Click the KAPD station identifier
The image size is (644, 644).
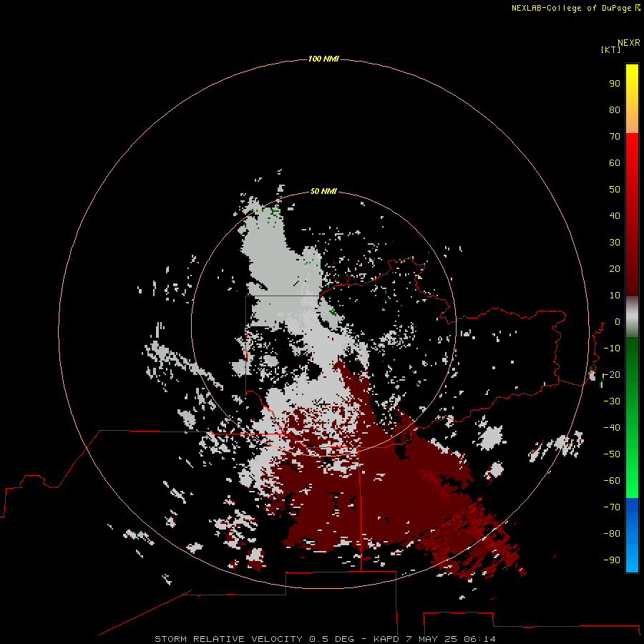pyautogui.click(x=386, y=639)
